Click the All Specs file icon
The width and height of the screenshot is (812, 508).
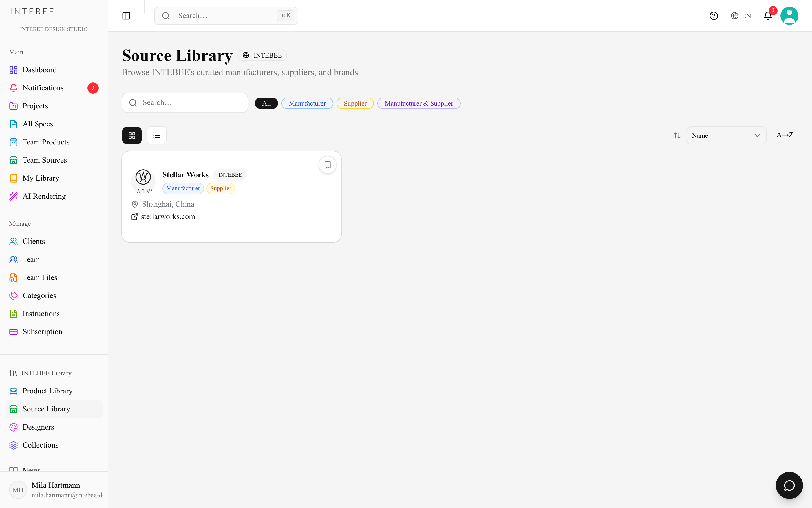(14, 124)
